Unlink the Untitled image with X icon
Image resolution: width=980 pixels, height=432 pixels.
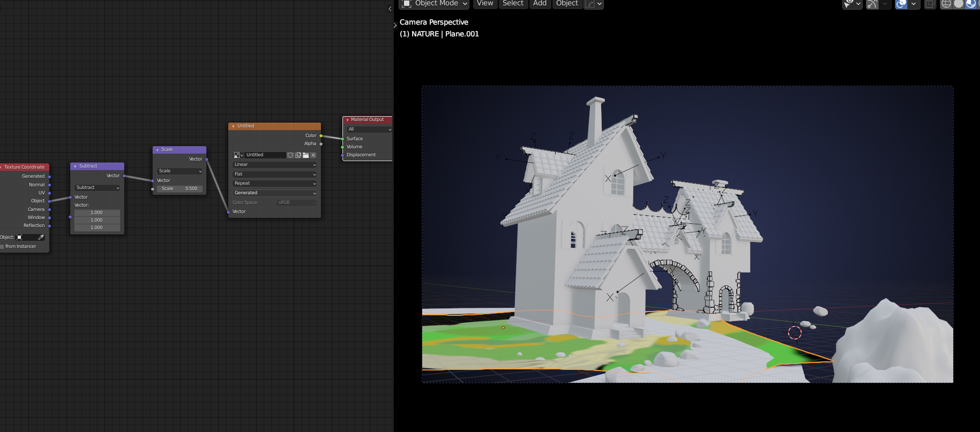(x=313, y=155)
